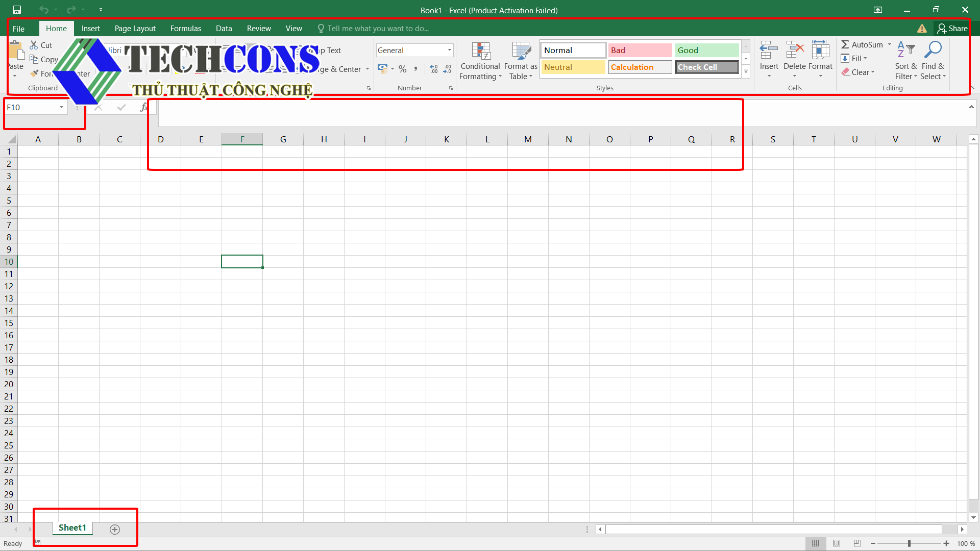The height and width of the screenshot is (551, 980).
Task: Open Find & Select menu
Action: pos(933,61)
